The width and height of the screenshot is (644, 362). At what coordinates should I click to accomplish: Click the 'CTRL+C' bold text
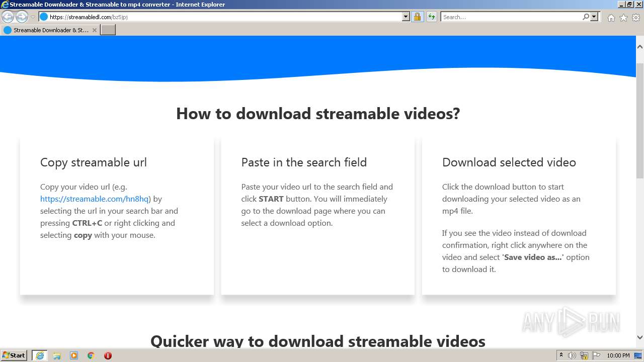tap(87, 223)
